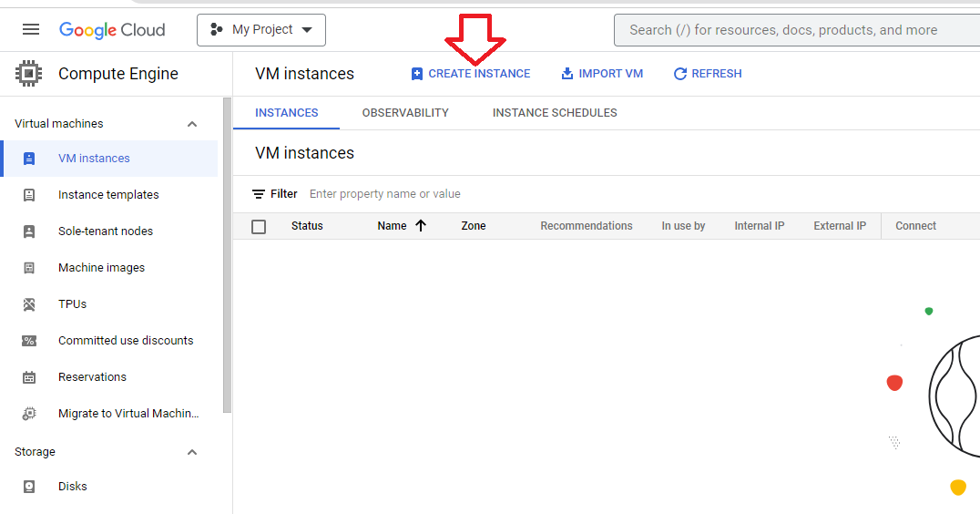Click the Filter lines icon
The image size is (980, 514).
258,194
